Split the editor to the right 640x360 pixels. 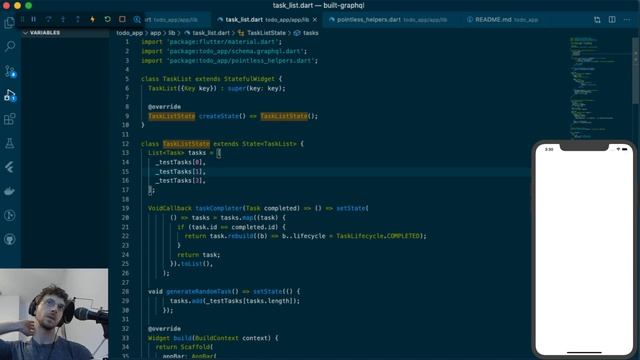(x=612, y=20)
